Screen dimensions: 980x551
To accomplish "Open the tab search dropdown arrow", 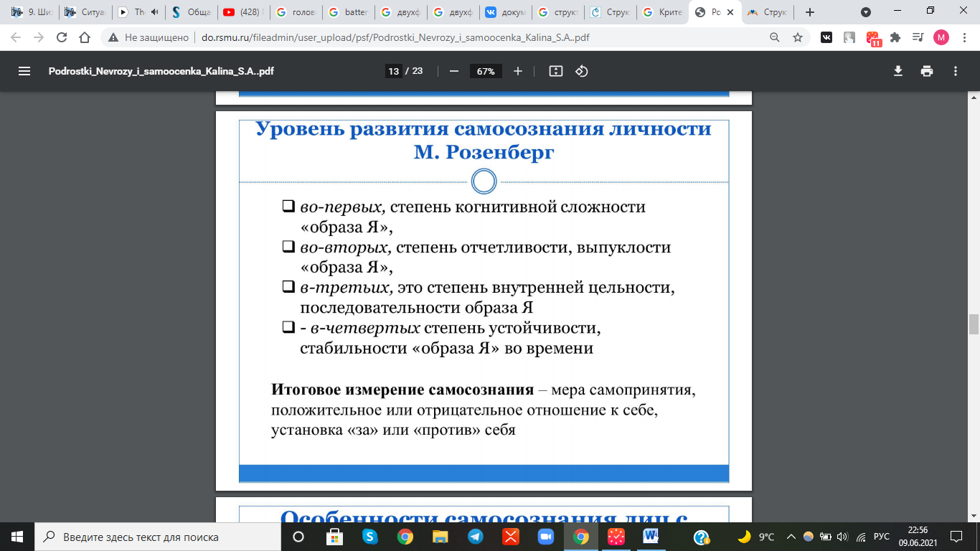I will (x=866, y=12).
